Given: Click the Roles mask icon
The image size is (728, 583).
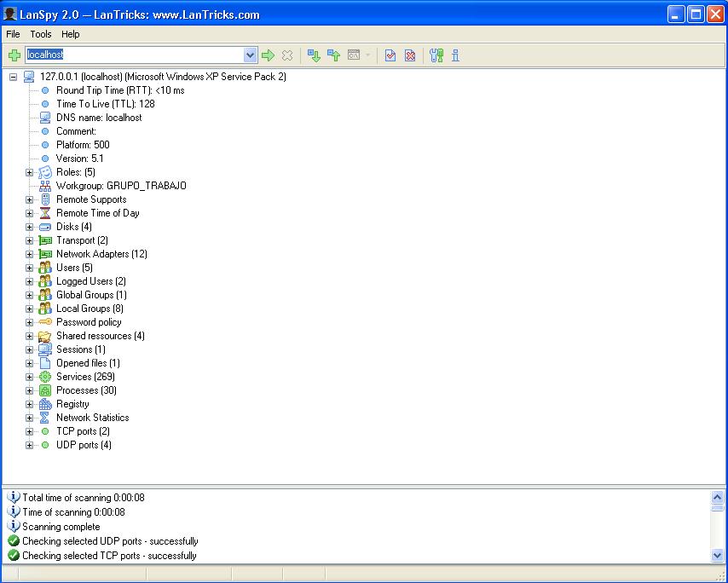Looking at the screenshot, I should pyautogui.click(x=45, y=172).
